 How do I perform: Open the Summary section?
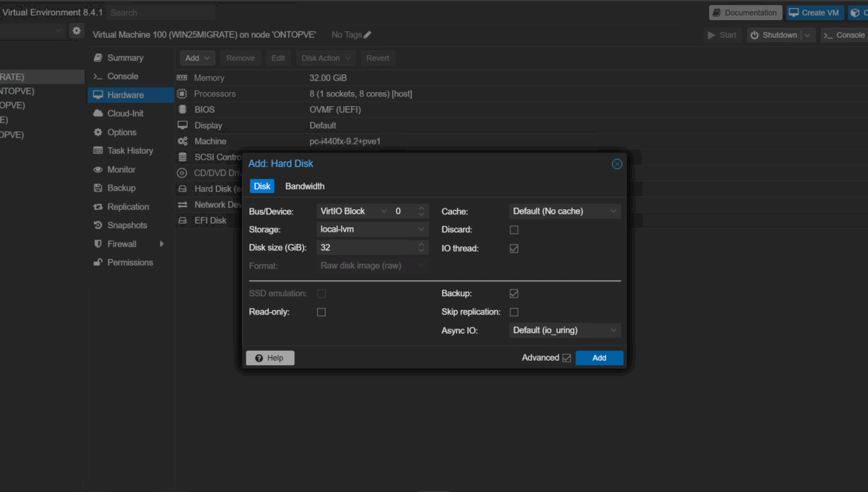pos(125,58)
